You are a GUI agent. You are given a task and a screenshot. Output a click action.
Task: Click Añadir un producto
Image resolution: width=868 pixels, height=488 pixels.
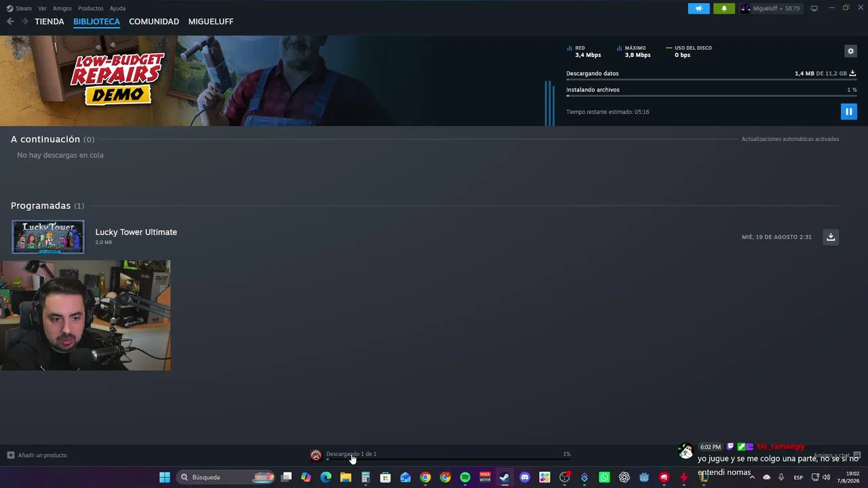(37, 455)
